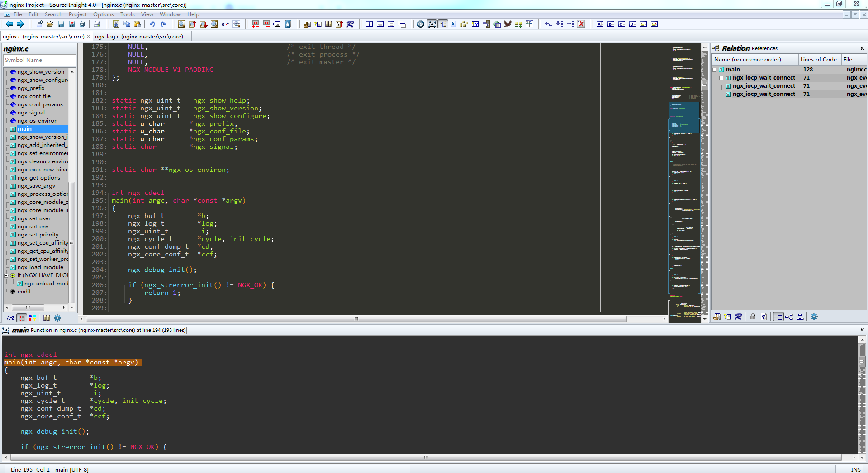The height and width of the screenshot is (473, 868).
Task: Click the Undo arrow icon
Action: (x=152, y=24)
